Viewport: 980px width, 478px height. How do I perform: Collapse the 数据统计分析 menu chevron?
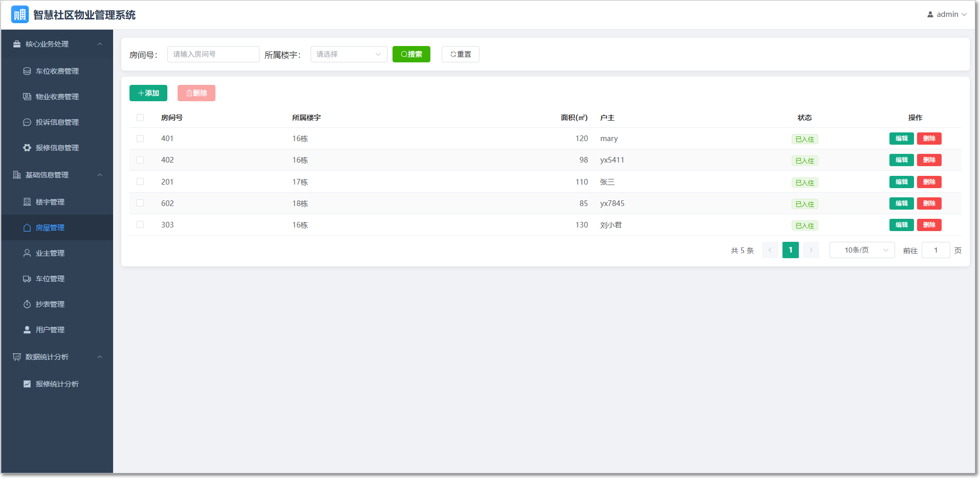(100, 357)
